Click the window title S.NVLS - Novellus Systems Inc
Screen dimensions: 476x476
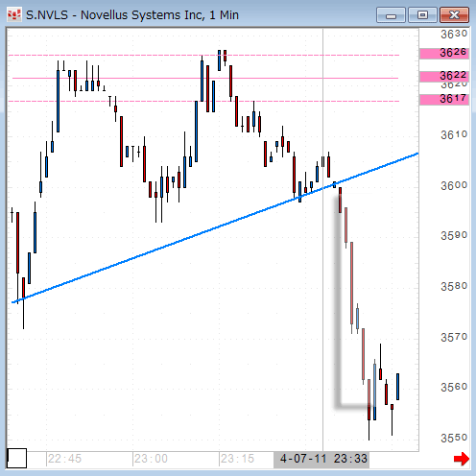pos(132,15)
